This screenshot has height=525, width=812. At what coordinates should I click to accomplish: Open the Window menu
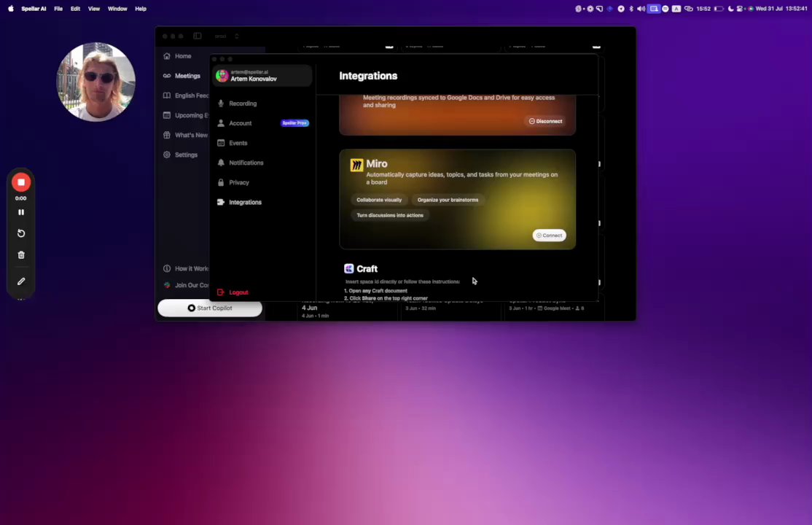117,9
